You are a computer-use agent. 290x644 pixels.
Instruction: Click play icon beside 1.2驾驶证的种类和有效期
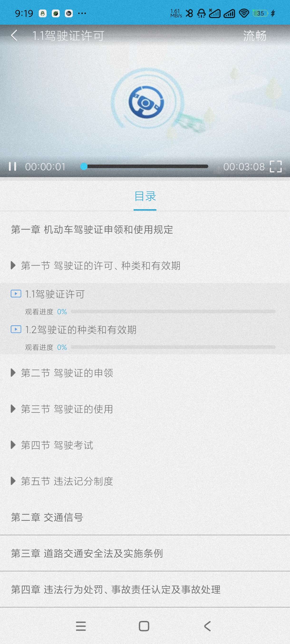click(x=16, y=329)
